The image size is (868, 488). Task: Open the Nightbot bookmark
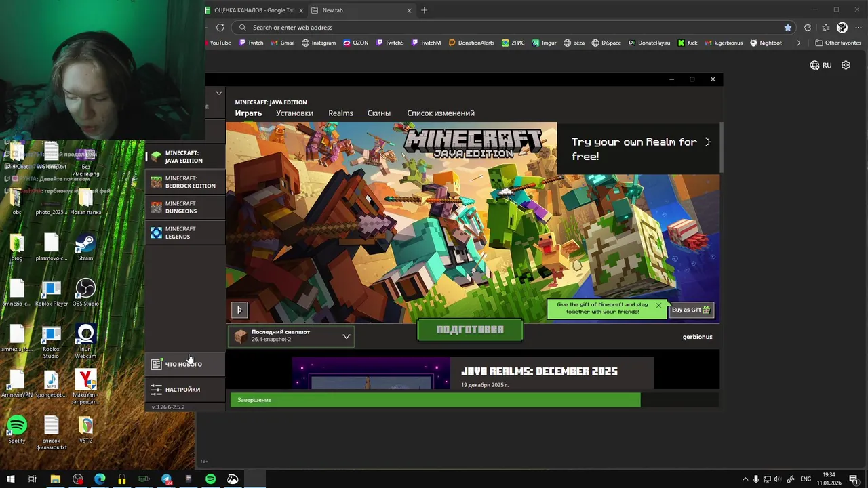pyautogui.click(x=766, y=43)
